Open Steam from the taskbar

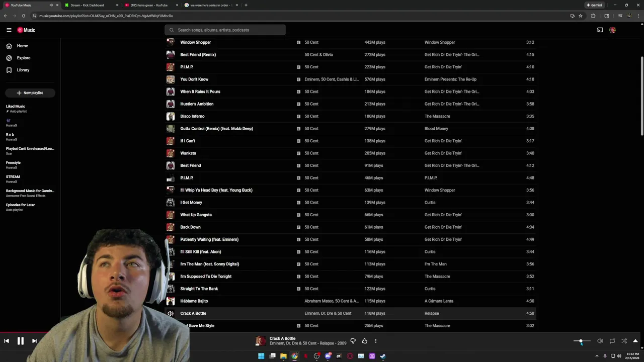tap(383, 356)
